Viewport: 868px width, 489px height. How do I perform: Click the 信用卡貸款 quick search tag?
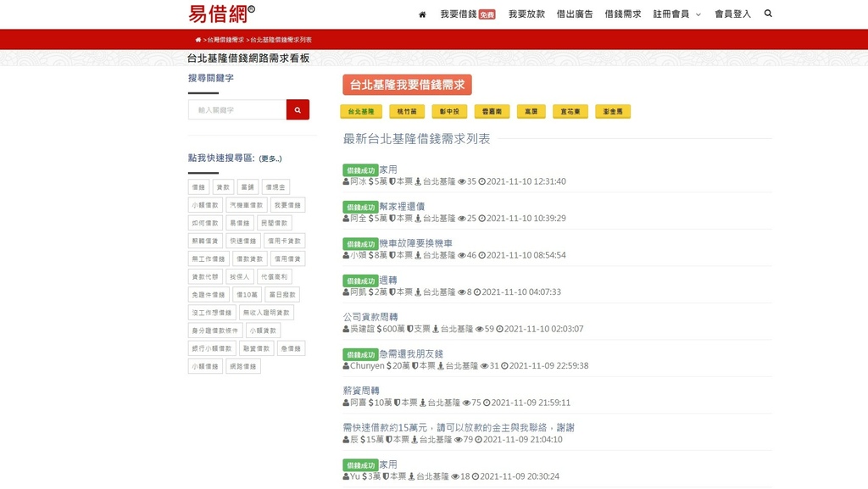[x=285, y=242]
